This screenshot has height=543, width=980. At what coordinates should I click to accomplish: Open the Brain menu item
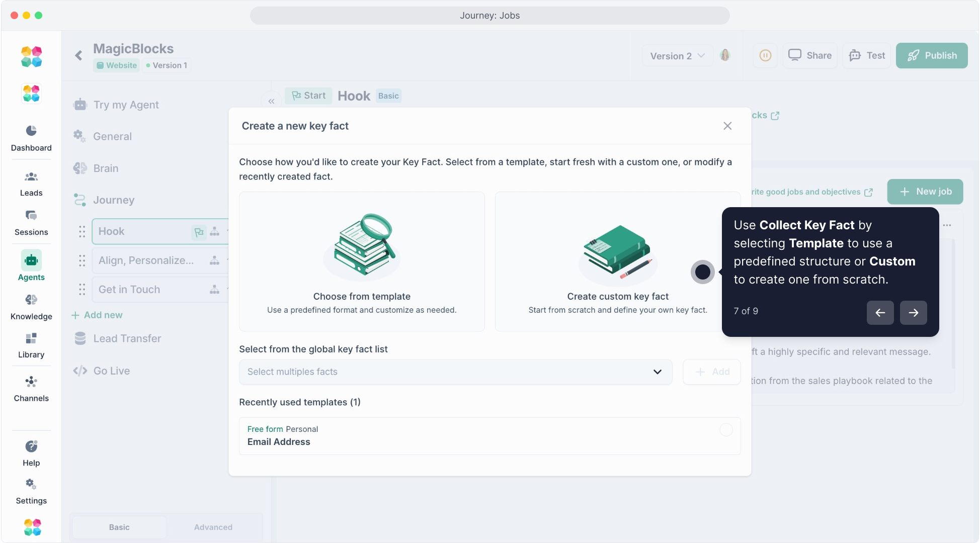pos(106,168)
